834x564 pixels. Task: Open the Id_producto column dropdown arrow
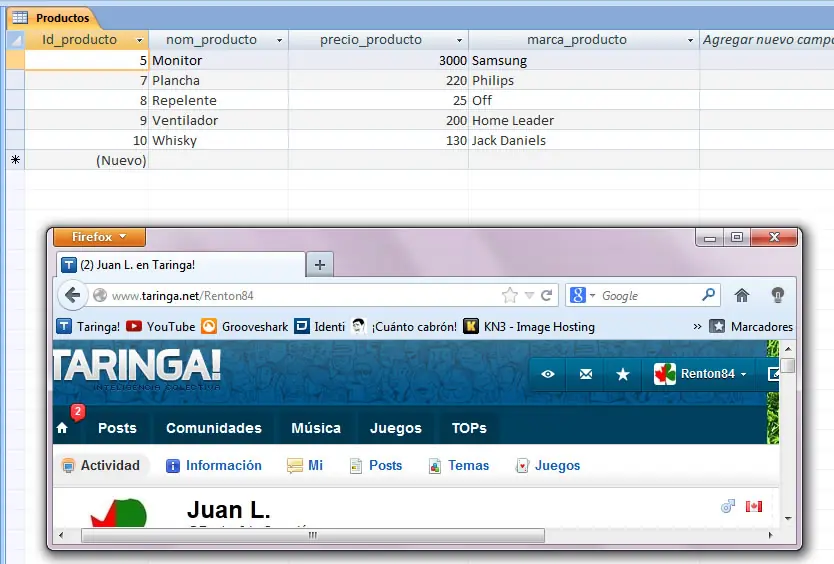[x=139, y=40]
